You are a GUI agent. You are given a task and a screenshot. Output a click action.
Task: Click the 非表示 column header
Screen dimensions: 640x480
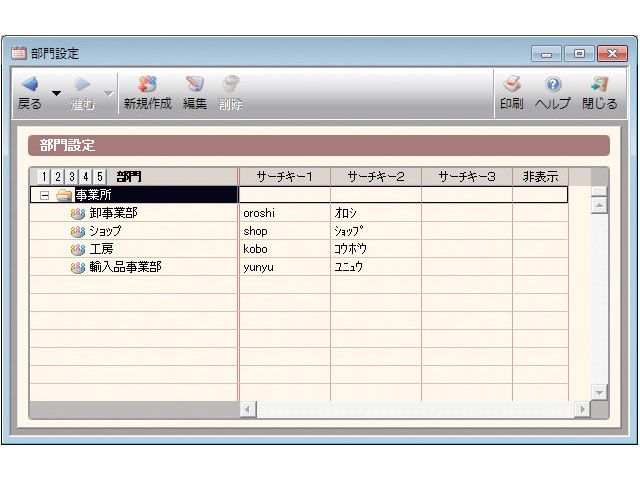tap(540, 177)
